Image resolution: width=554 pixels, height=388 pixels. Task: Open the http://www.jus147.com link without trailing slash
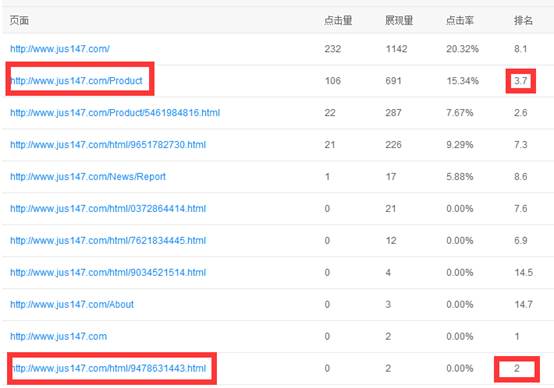pos(58,336)
